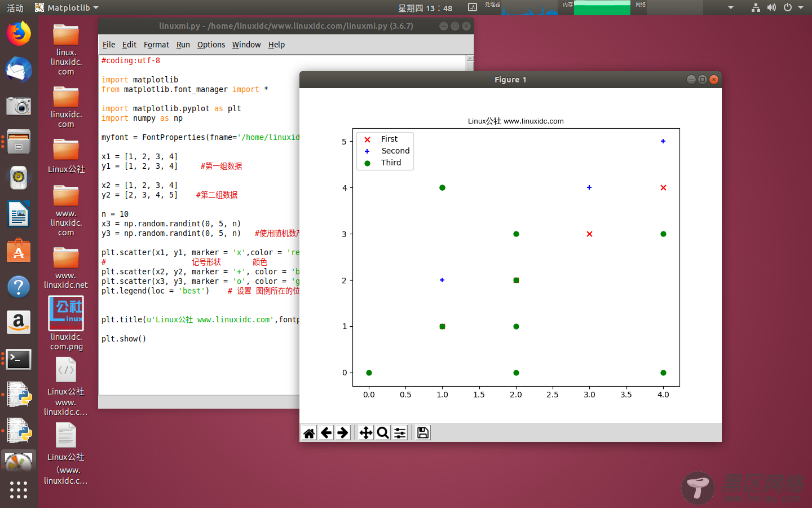Open volume icon in top bar
The image size is (812, 508).
click(771, 8)
